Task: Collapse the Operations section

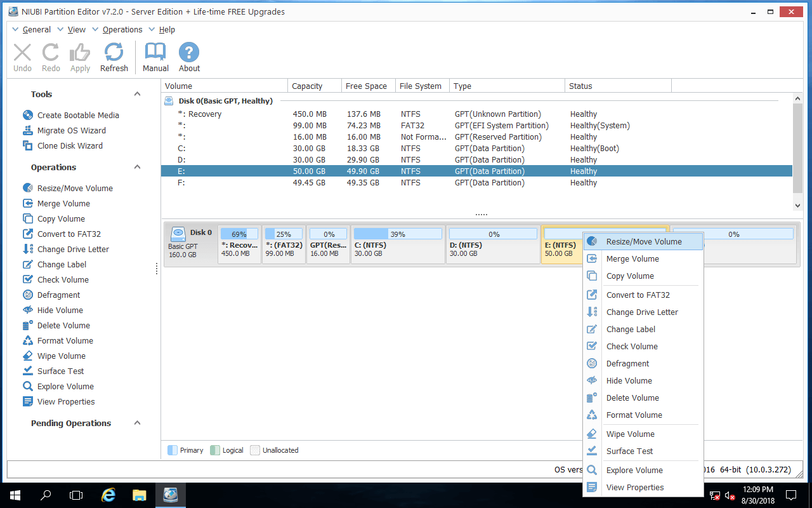Action: point(137,167)
